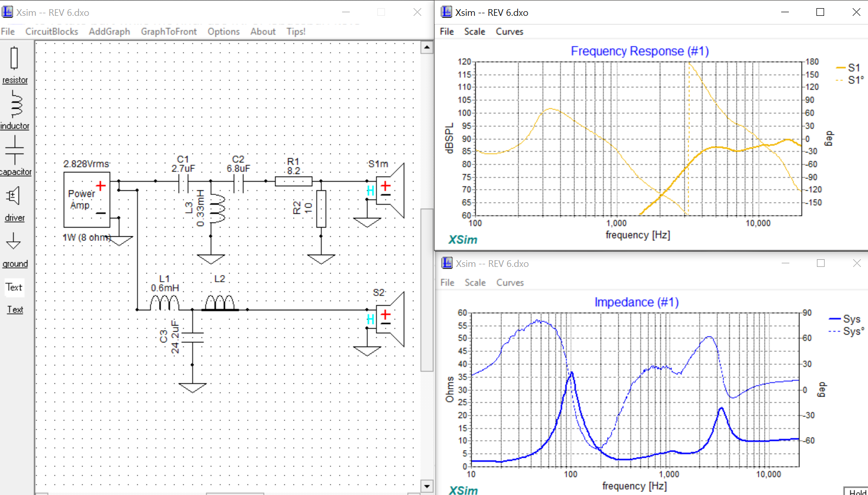The image size is (868, 495).
Task: Click the ground symbol under L3
Action: coord(211,259)
